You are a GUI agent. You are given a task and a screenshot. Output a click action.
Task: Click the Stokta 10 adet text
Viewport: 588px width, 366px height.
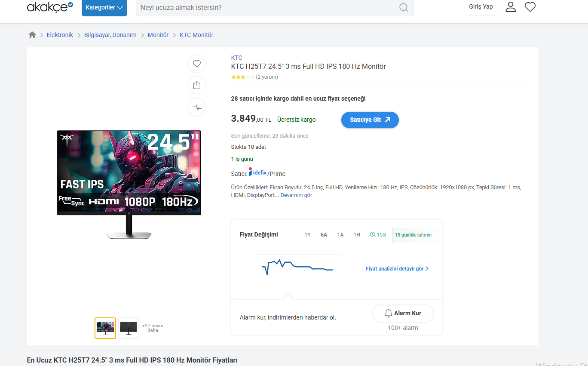pos(248,147)
